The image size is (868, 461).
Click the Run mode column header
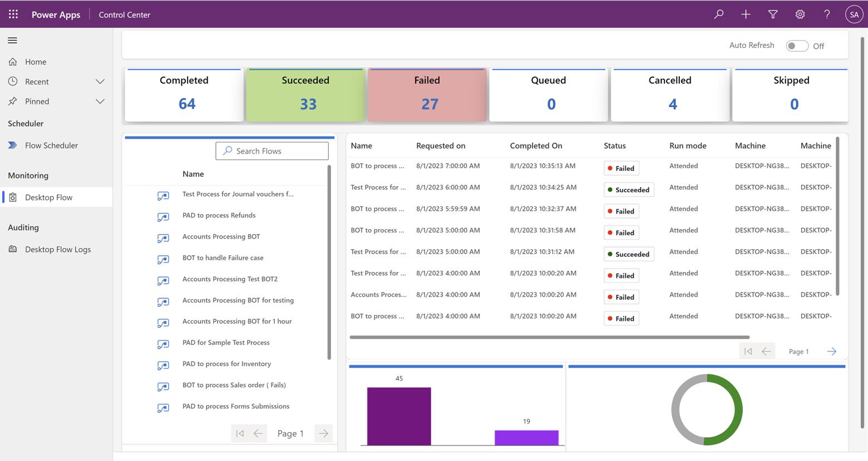(688, 146)
